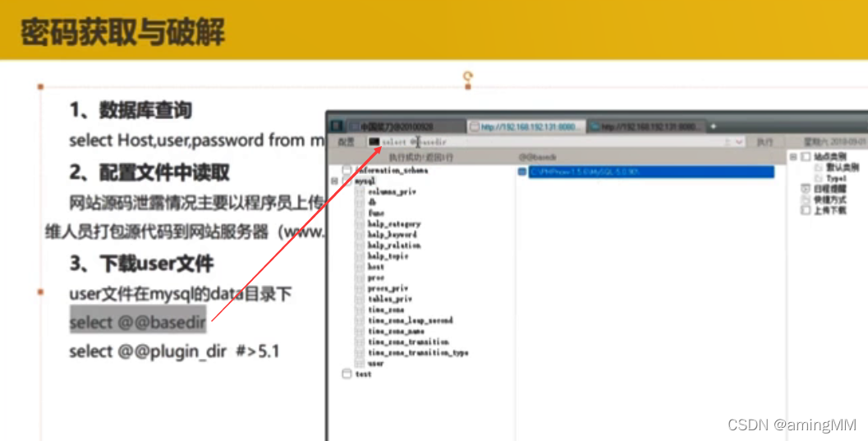Select the time_zone_transition_type table

pos(418,352)
